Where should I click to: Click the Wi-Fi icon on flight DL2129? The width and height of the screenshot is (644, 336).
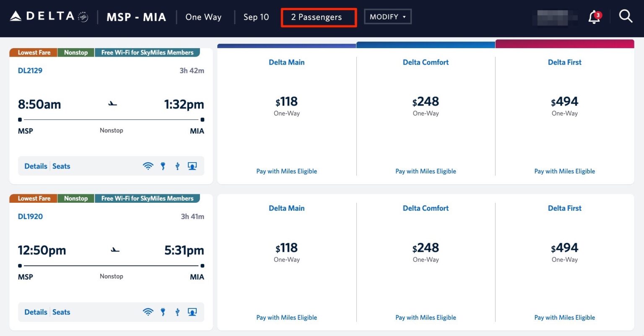(148, 166)
